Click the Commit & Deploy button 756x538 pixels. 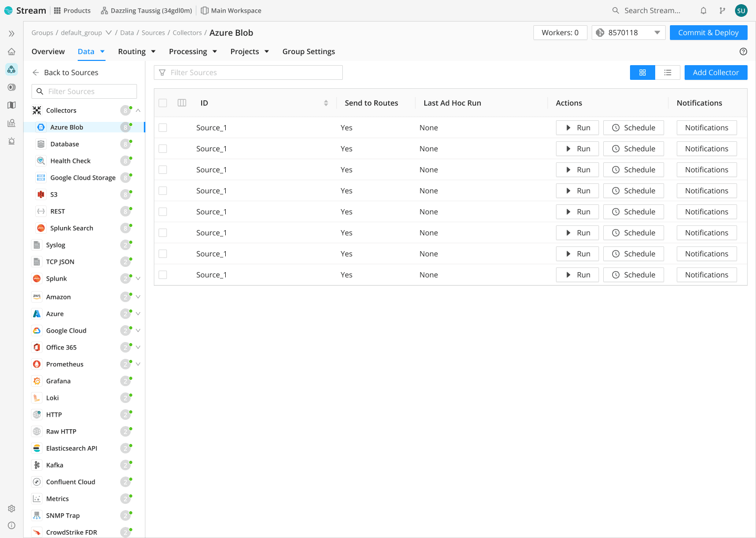pos(708,33)
